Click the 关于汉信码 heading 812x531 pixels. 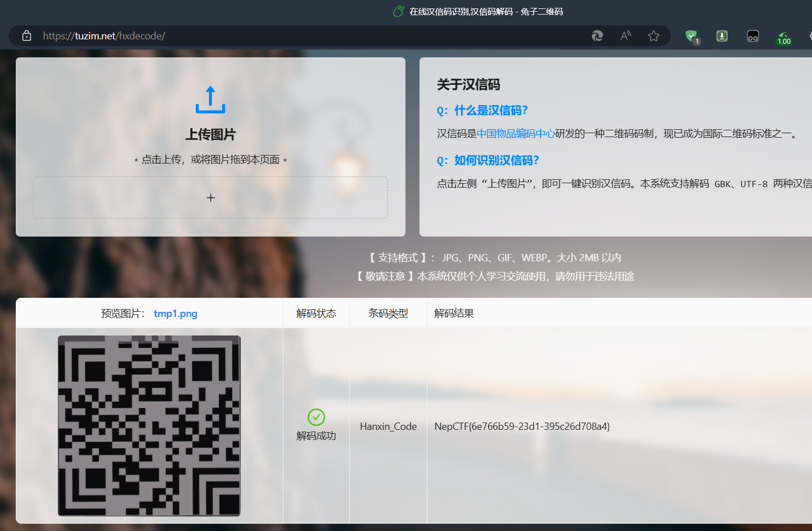click(x=468, y=84)
